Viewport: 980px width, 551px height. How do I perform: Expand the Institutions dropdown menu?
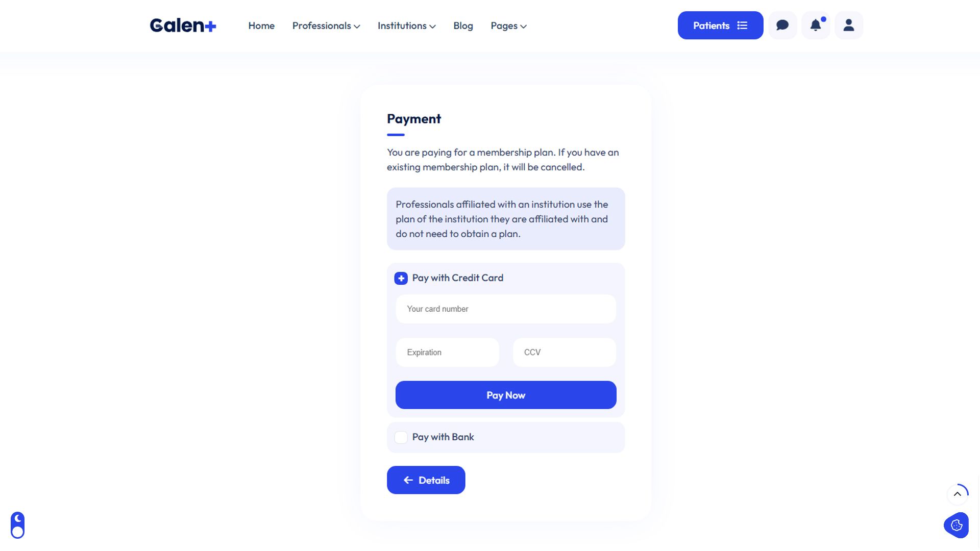tap(406, 26)
